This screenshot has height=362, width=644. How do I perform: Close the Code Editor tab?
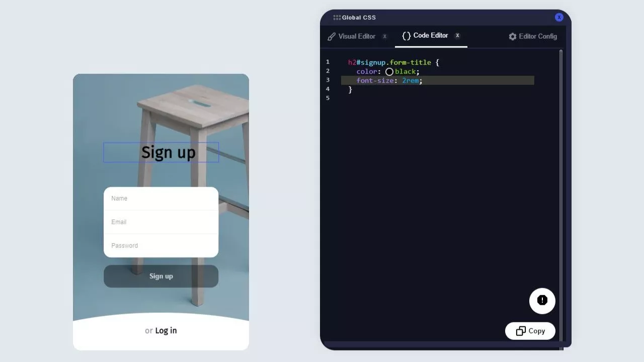coord(457,36)
